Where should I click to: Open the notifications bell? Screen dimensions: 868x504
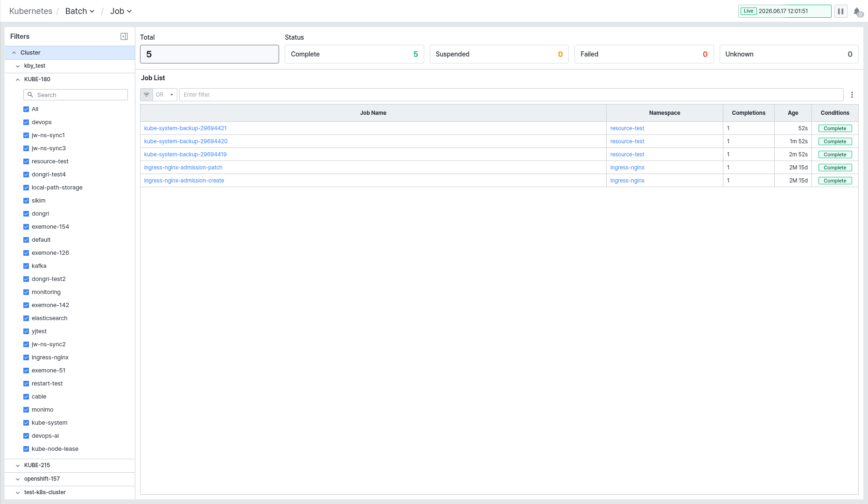[x=857, y=11]
